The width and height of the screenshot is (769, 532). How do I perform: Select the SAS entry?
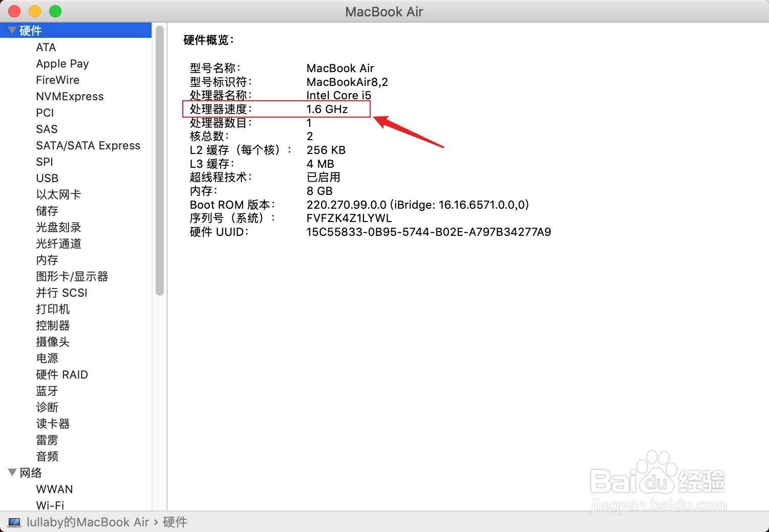click(47, 129)
